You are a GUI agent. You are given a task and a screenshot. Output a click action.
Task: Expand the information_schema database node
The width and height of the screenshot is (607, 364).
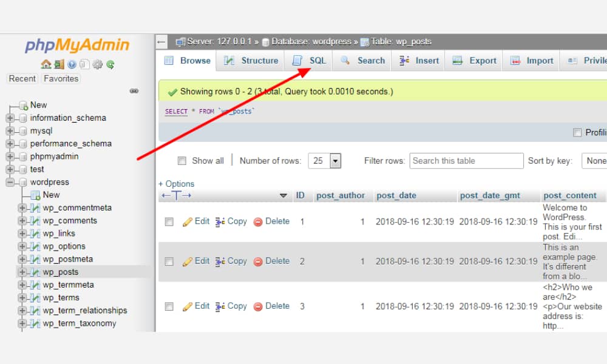pos(10,118)
